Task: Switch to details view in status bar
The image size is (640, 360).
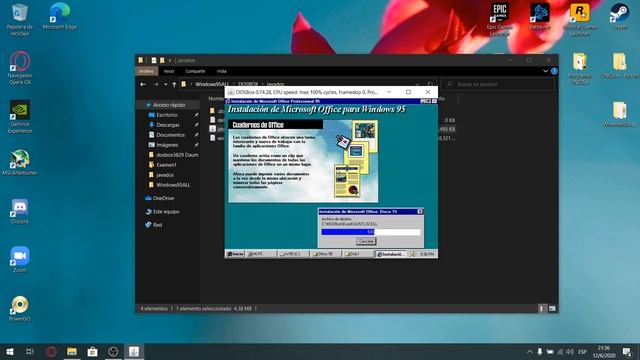Action: coord(541,309)
